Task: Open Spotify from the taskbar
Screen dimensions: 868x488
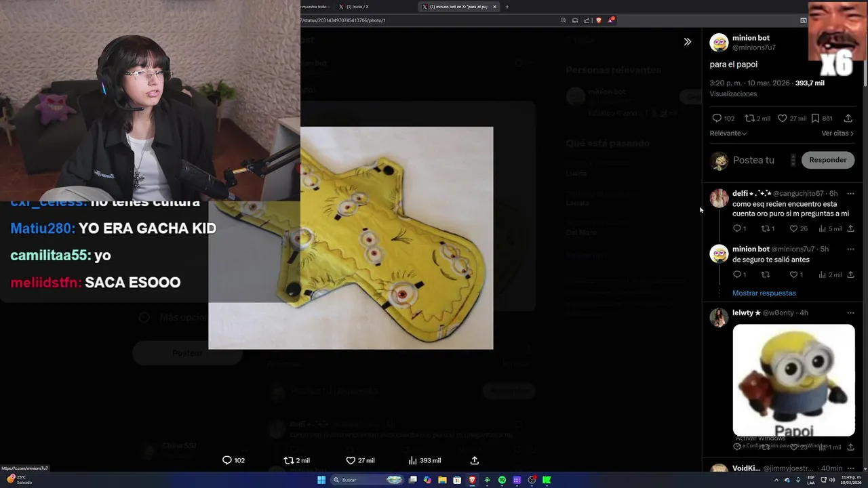Action: point(502,480)
